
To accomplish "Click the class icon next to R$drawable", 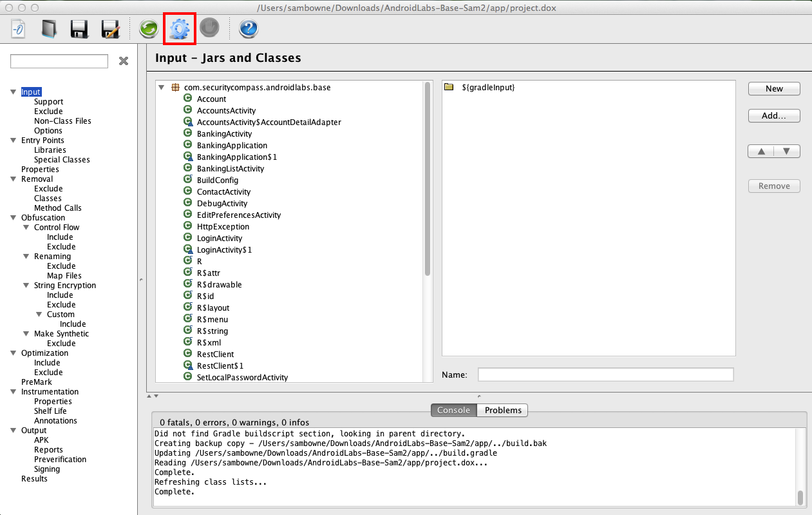I will [x=188, y=284].
